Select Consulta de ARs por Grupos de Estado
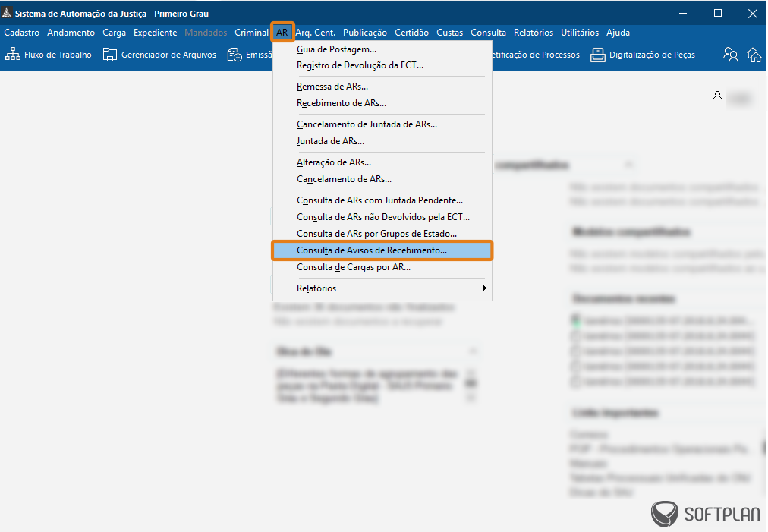This screenshot has height=532, width=768. pyautogui.click(x=382, y=234)
